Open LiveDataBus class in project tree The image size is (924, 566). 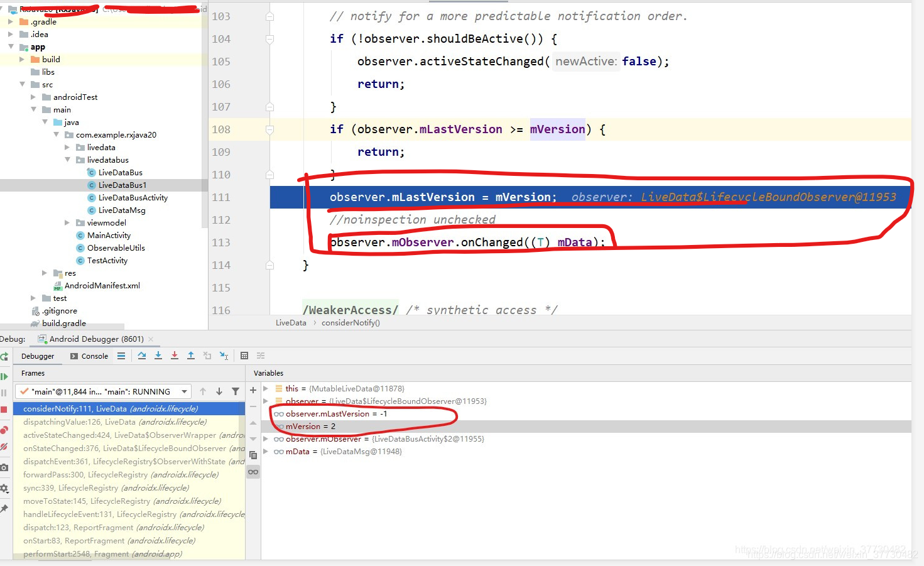(120, 172)
